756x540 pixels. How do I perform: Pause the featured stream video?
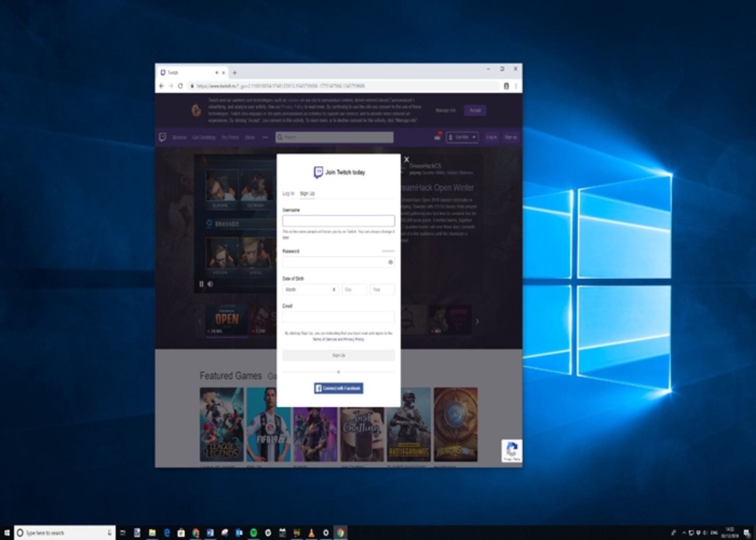click(x=201, y=284)
